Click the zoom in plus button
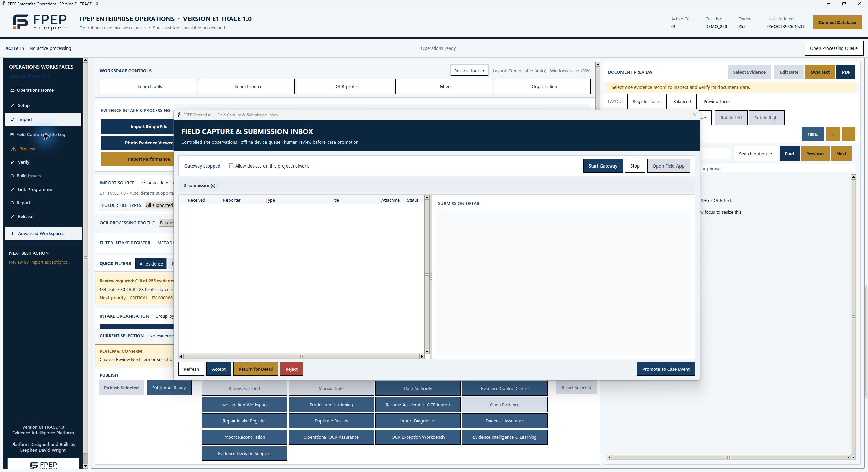The width and height of the screenshot is (868, 472). click(833, 135)
